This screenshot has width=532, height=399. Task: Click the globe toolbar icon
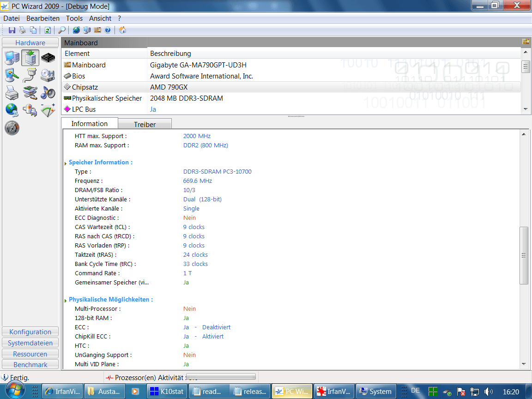76,30
